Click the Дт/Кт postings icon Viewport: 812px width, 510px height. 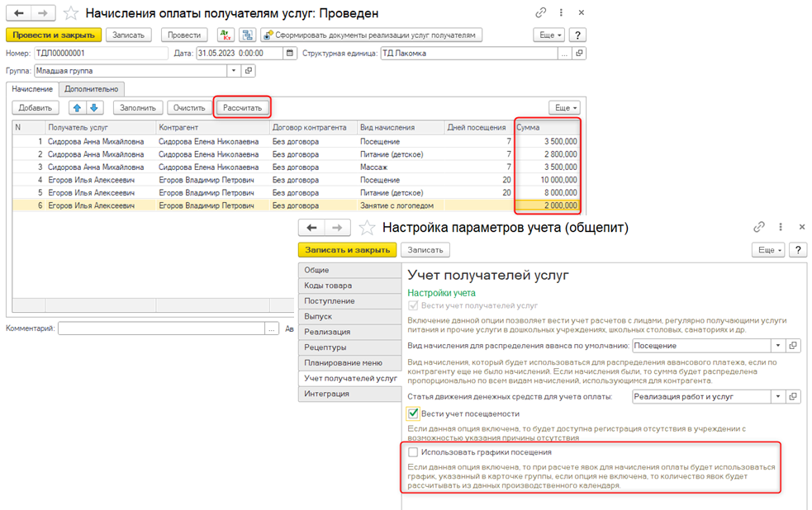click(226, 35)
